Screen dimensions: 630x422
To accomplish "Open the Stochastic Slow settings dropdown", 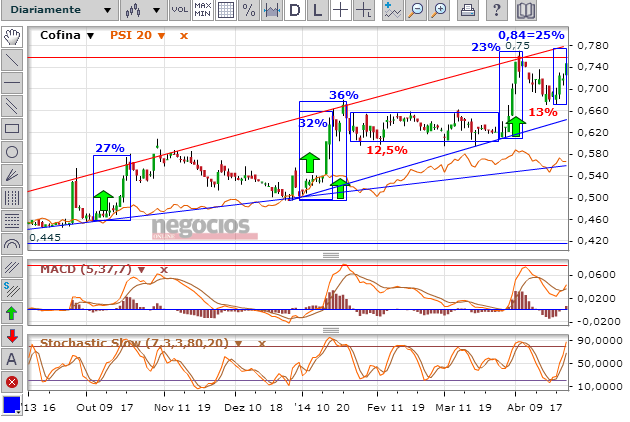I will click(238, 344).
